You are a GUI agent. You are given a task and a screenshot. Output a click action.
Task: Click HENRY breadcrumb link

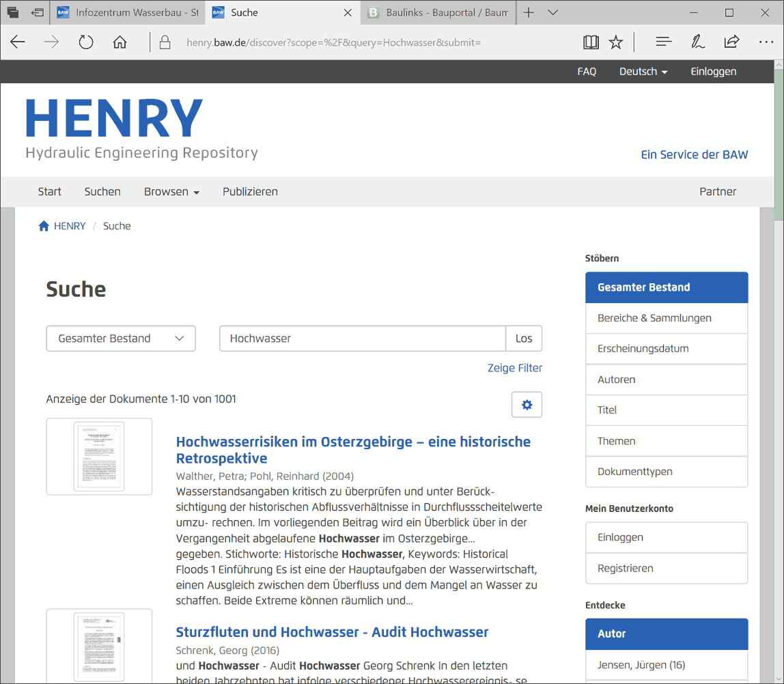pos(70,226)
